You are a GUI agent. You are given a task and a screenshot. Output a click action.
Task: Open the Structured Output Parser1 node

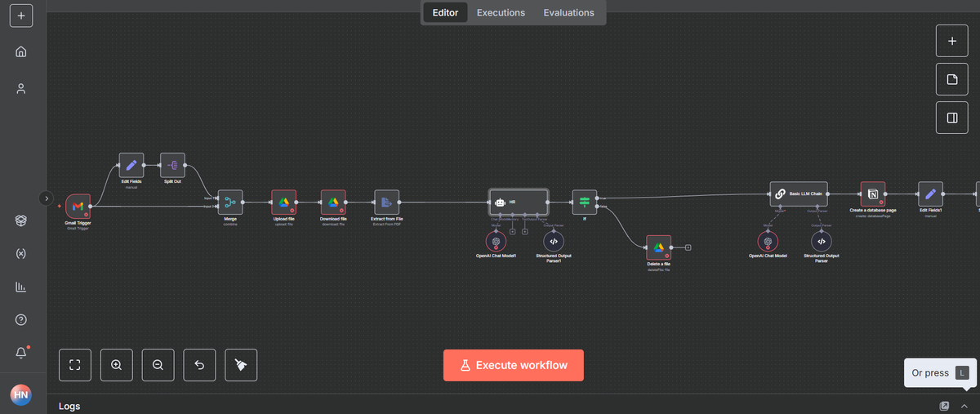pyautogui.click(x=554, y=241)
